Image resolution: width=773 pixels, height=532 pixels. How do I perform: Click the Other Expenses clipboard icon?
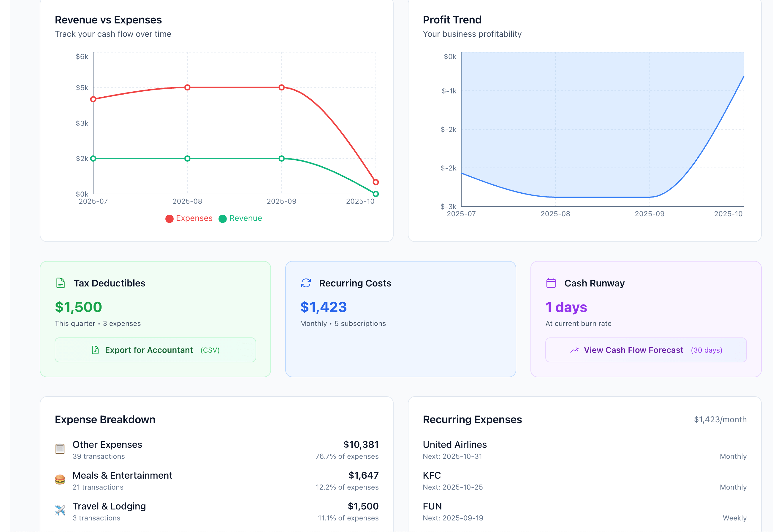tap(60, 449)
